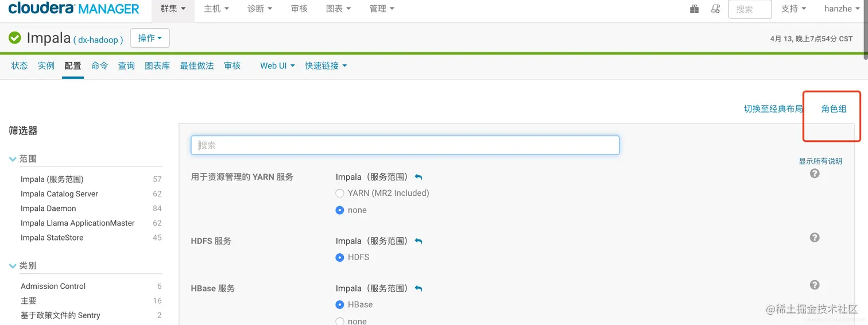The height and width of the screenshot is (325, 868).
Task: Show help for HBase service setting
Action: [815, 285]
